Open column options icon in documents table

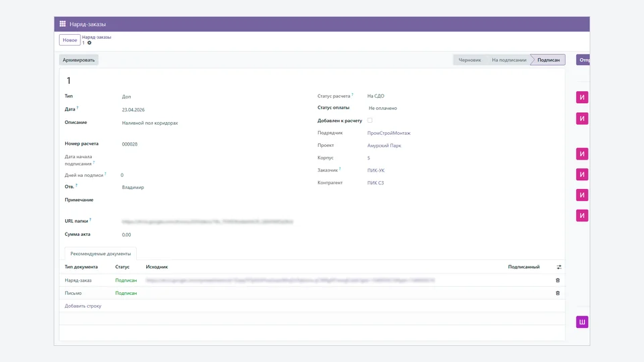559,267
